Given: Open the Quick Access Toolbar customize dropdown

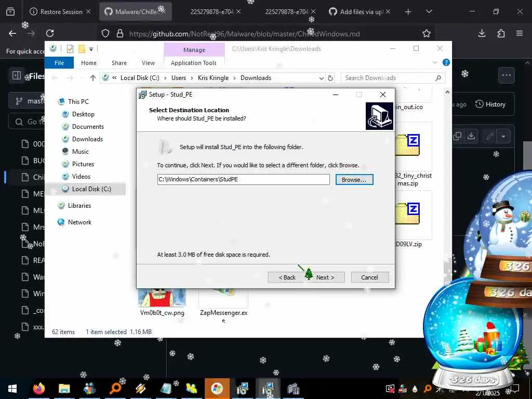Looking at the screenshot, I should click(x=91, y=49).
